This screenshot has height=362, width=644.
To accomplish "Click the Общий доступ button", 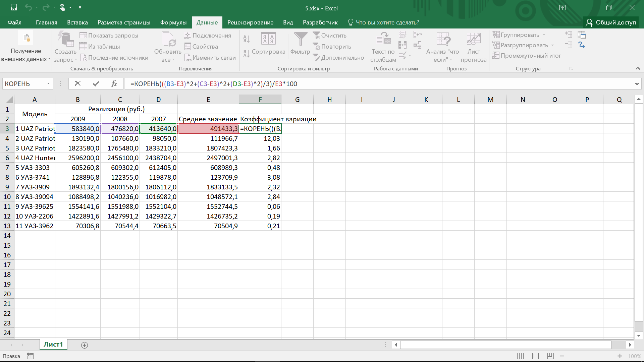I will tap(611, 22).
